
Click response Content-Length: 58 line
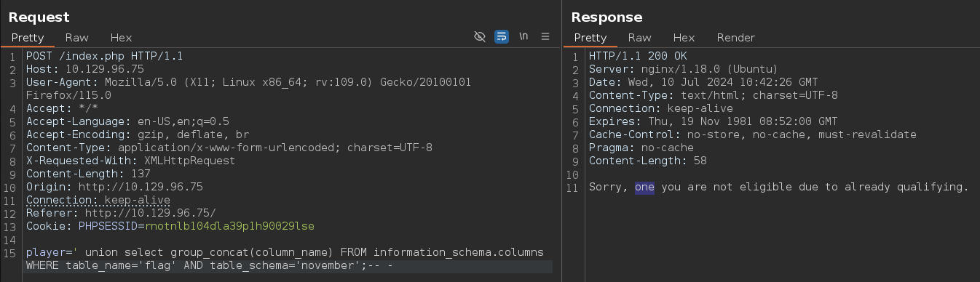pyautogui.click(x=648, y=161)
